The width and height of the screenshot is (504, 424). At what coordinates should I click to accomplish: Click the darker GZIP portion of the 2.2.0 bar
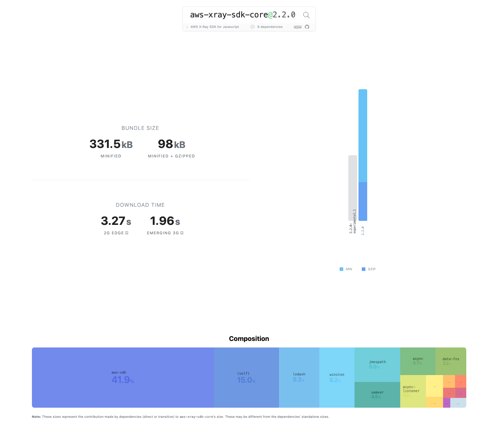point(363,201)
